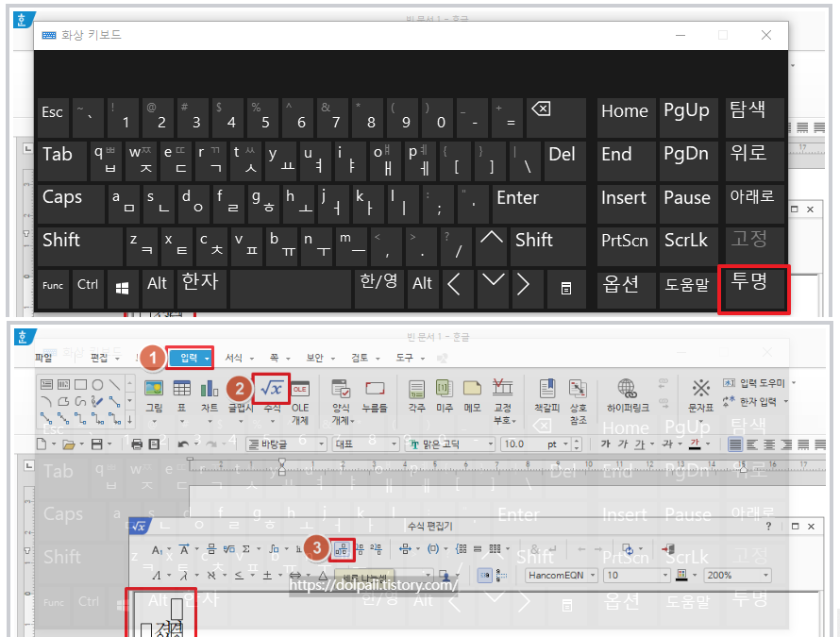
Task: Click the Shift key right of the up-arrow key
Action: coord(548,246)
